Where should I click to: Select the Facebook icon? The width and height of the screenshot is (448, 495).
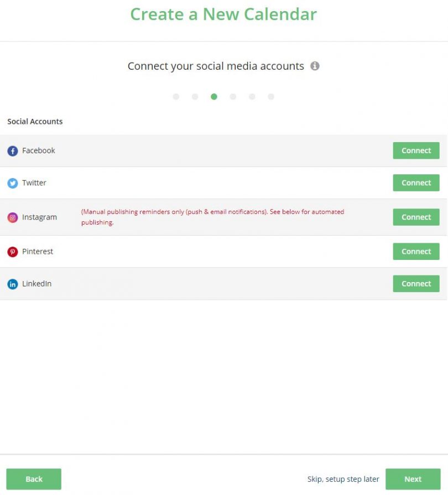click(x=13, y=150)
